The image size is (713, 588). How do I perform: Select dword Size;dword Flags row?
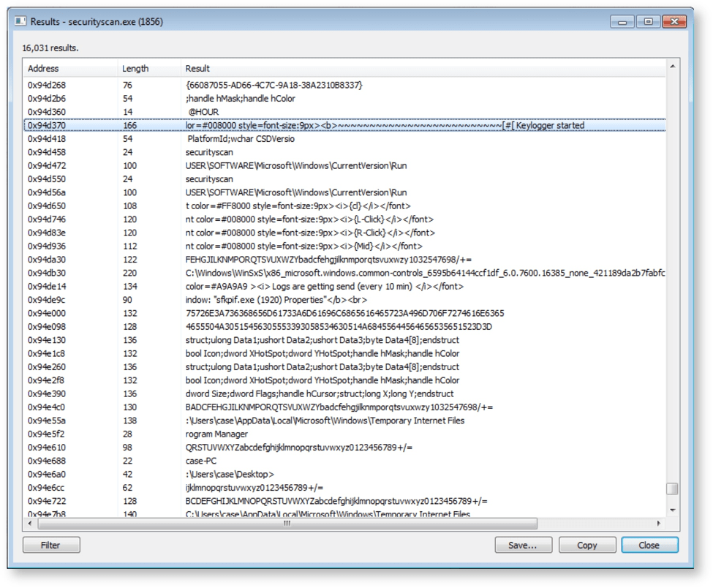344,393
